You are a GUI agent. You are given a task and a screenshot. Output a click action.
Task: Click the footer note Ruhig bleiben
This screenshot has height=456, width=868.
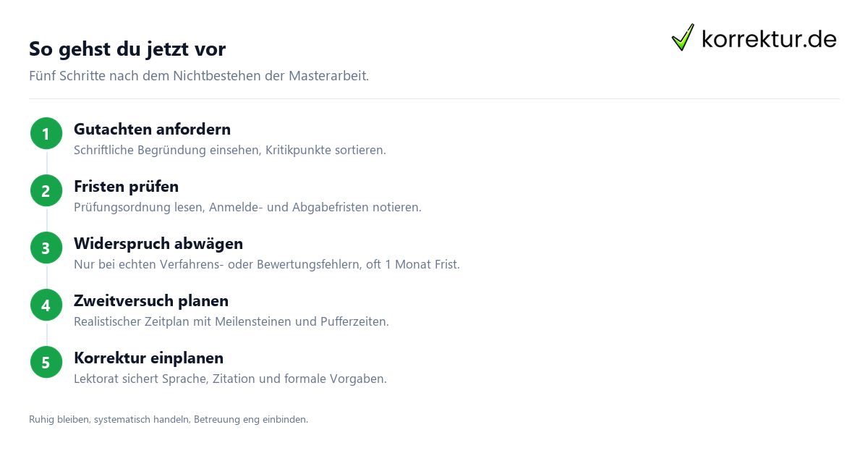[x=169, y=419]
